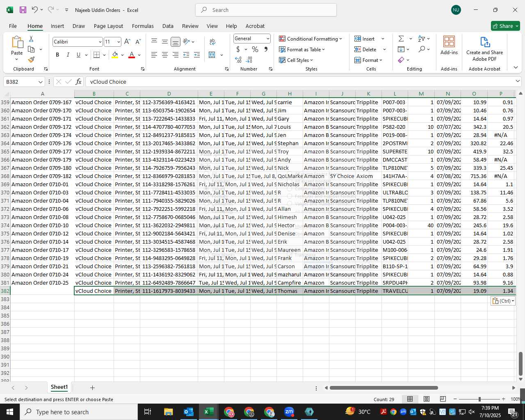Viewport: 525px width, 420px height.
Task: Click the Paste button
Action: [x=17, y=48]
